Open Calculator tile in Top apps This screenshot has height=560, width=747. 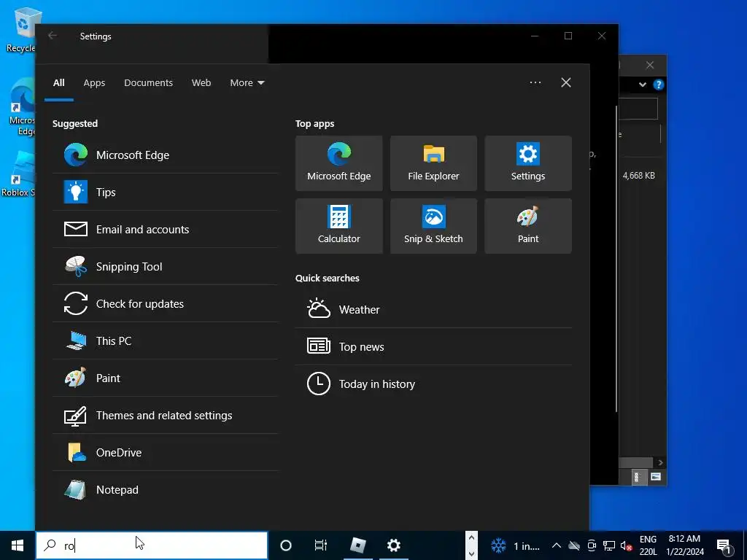(x=338, y=226)
